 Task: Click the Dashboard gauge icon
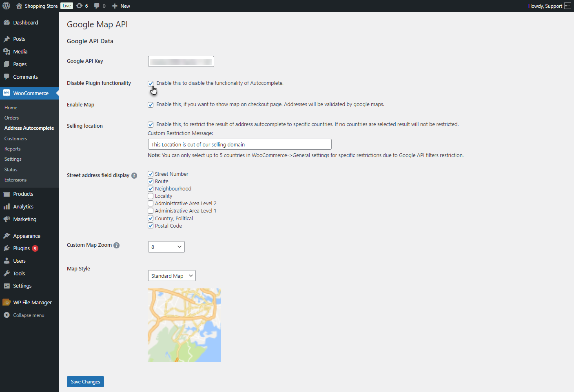[x=7, y=22]
